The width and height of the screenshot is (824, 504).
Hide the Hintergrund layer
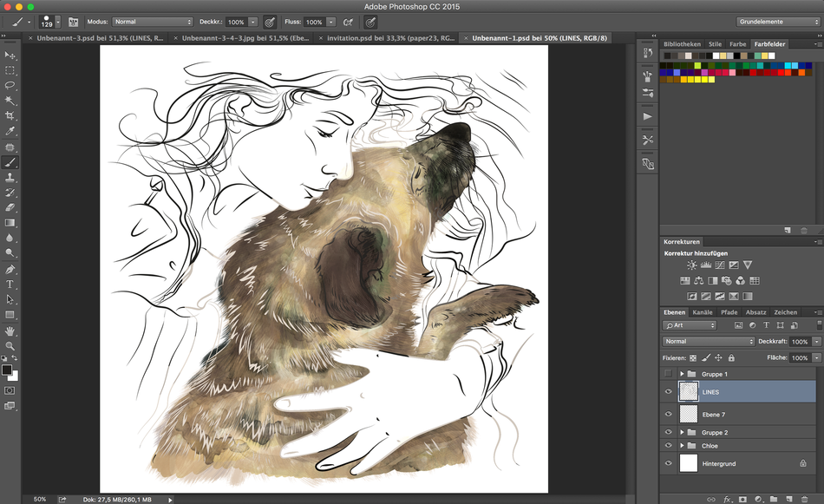[x=669, y=463]
